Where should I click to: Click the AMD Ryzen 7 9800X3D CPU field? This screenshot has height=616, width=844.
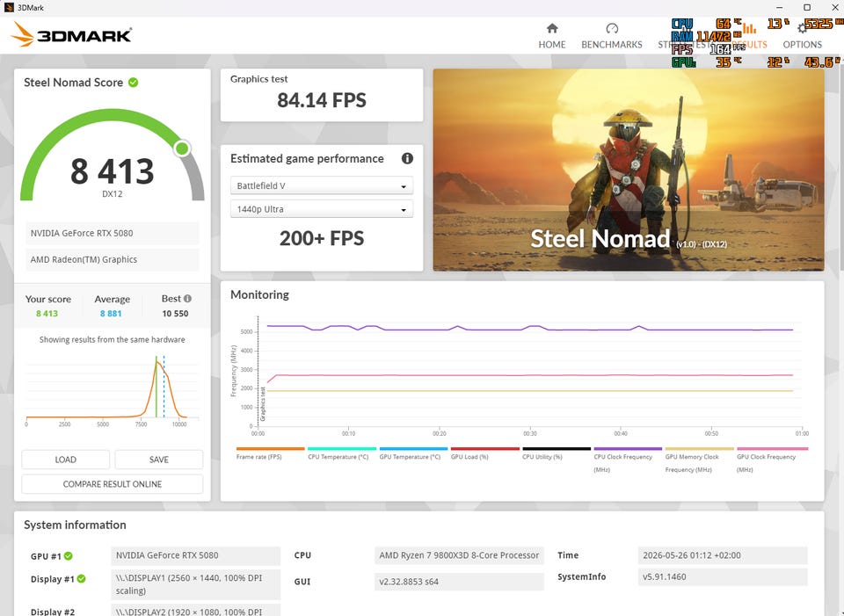coord(459,555)
